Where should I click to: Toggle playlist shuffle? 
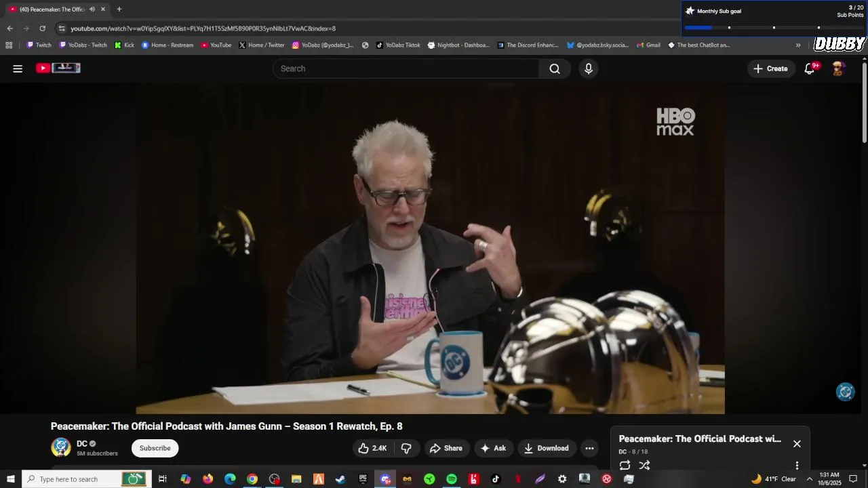point(644,466)
